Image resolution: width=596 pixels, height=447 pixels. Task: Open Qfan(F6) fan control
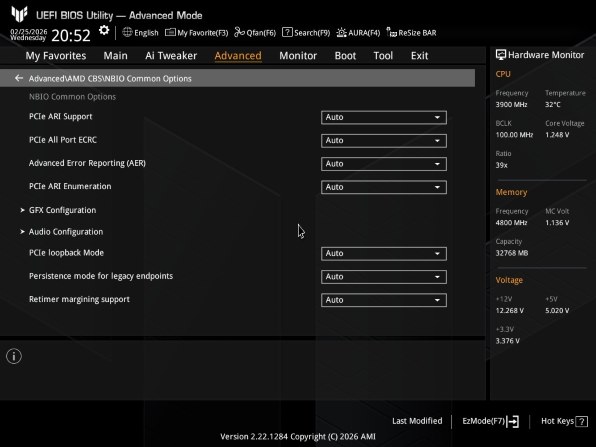[x=255, y=33]
